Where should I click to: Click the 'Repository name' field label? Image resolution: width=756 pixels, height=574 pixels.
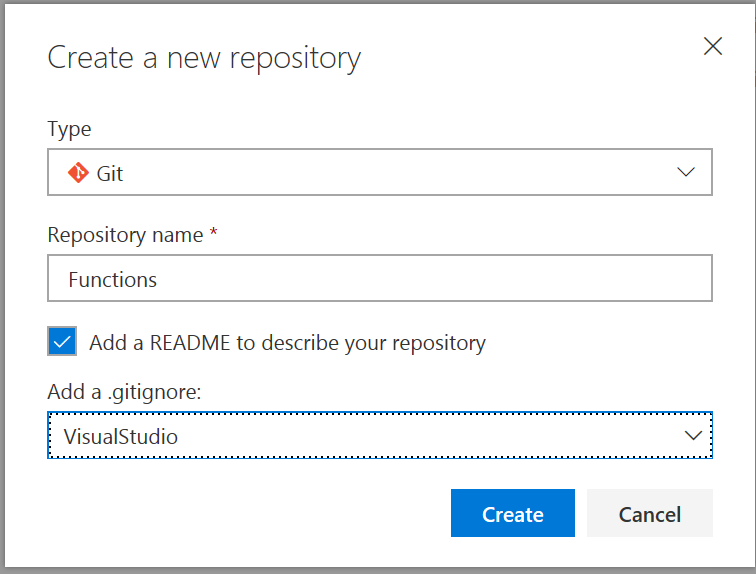[124, 235]
